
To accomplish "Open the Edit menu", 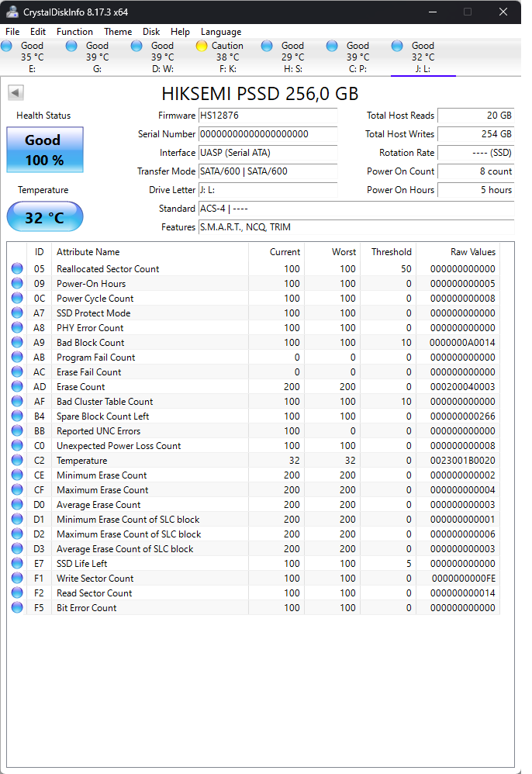I will point(38,32).
